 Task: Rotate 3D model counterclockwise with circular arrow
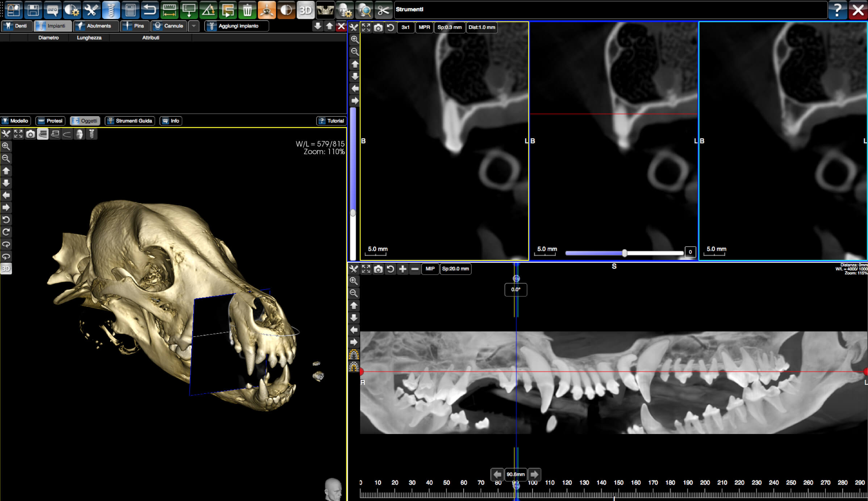click(6, 220)
